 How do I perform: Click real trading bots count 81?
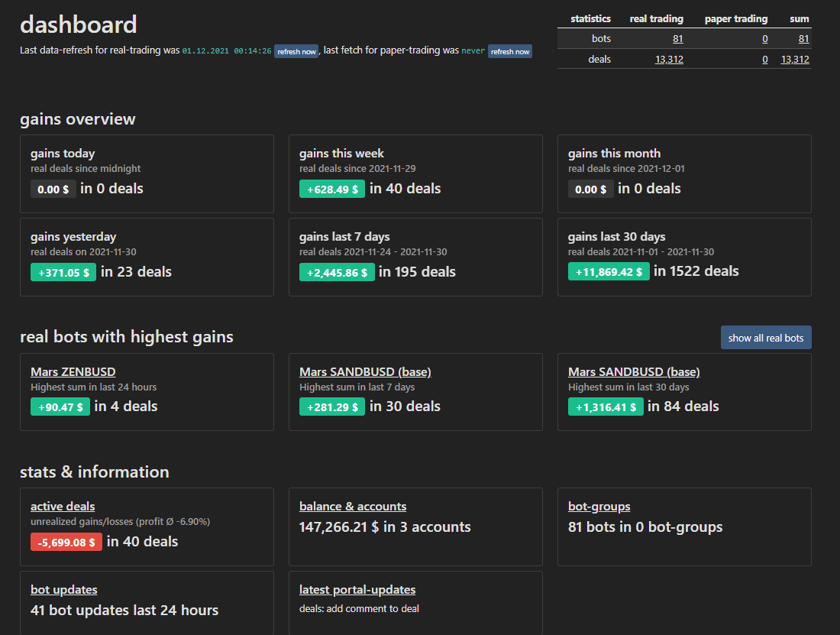pyautogui.click(x=677, y=38)
